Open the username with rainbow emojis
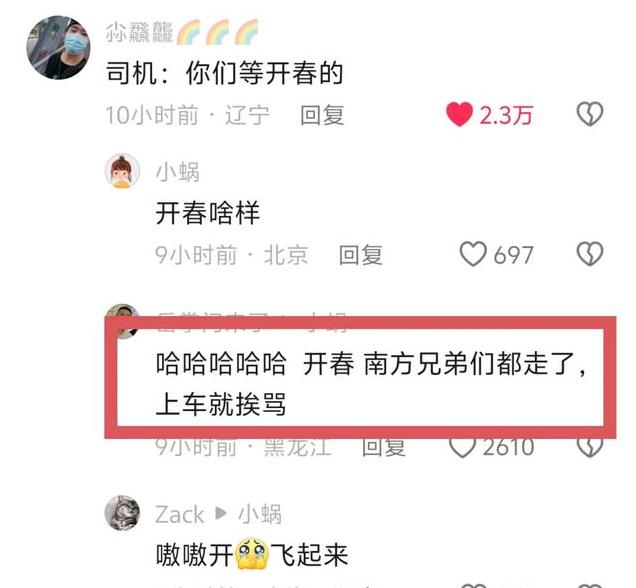The height and width of the screenshot is (588, 636). pos(182,32)
